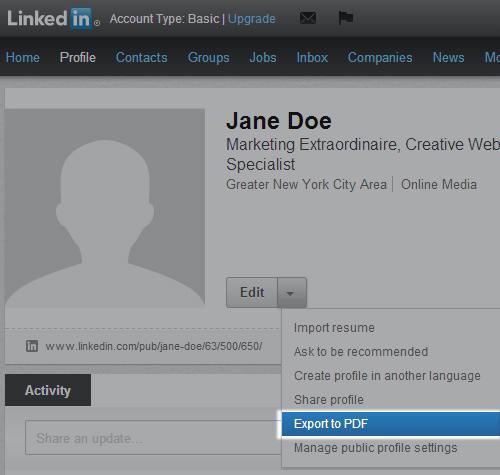Toggle the dropdown arrow next to Edit
Image resolution: width=500 pixels, height=475 pixels.
click(x=292, y=293)
